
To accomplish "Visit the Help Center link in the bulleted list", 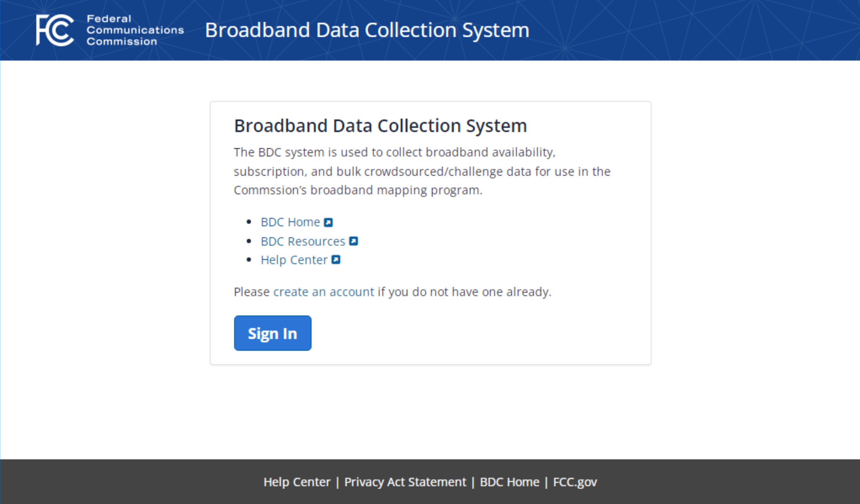I will (294, 260).
